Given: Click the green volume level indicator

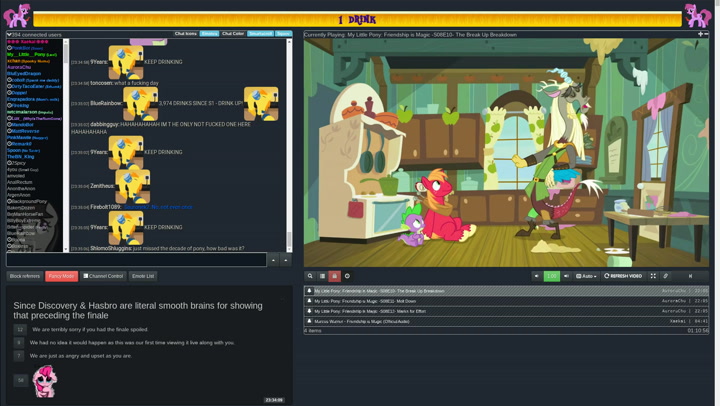Looking at the screenshot, I should click(551, 276).
